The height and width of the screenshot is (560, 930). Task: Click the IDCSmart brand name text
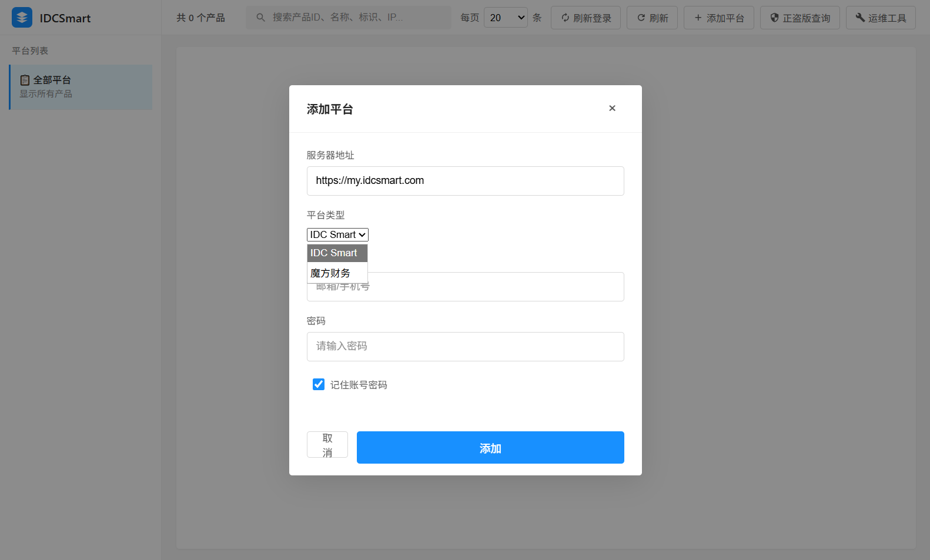(65, 18)
